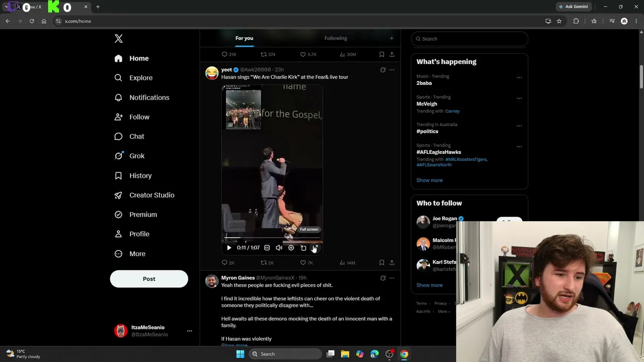Repost the top post with 374 reposts
644x362 pixels.
click(x=268, y=54)
